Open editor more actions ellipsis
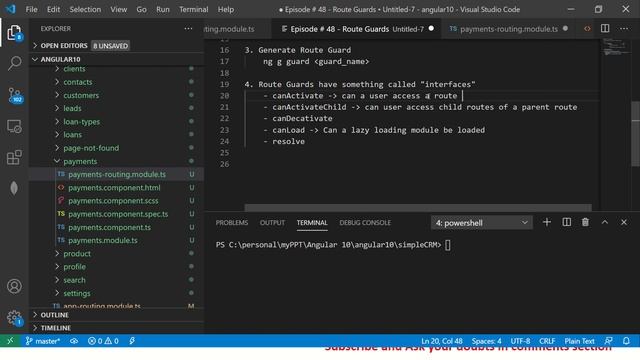 point(624,29)
